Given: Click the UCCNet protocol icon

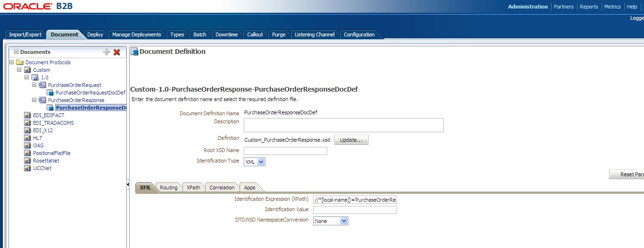Looking at the screenshot, I should 27,168.
